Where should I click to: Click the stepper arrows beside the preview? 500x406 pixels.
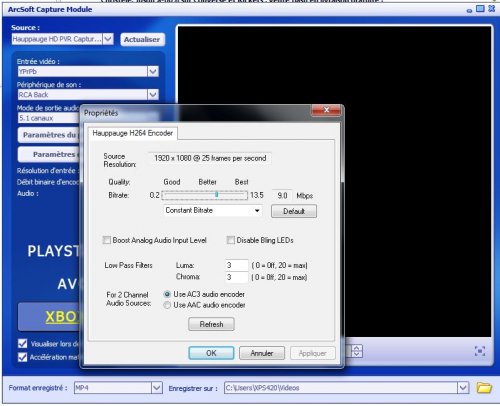coord(356,351)
